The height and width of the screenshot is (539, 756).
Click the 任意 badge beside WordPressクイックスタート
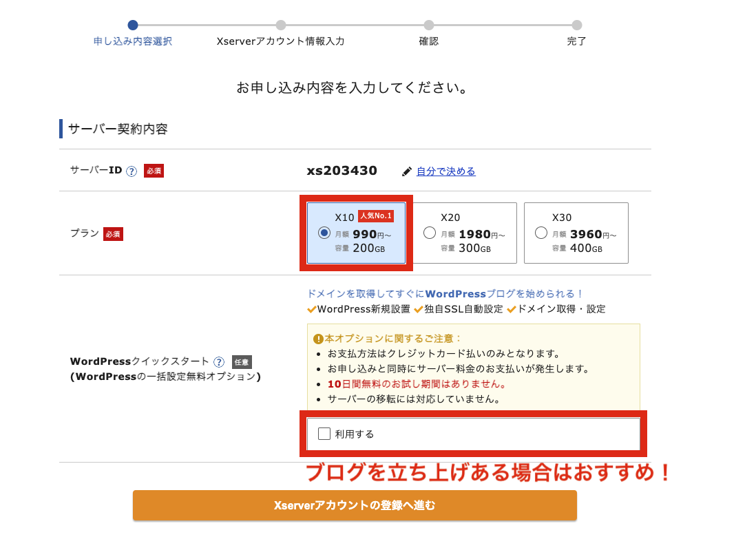(x=242, y=362)
